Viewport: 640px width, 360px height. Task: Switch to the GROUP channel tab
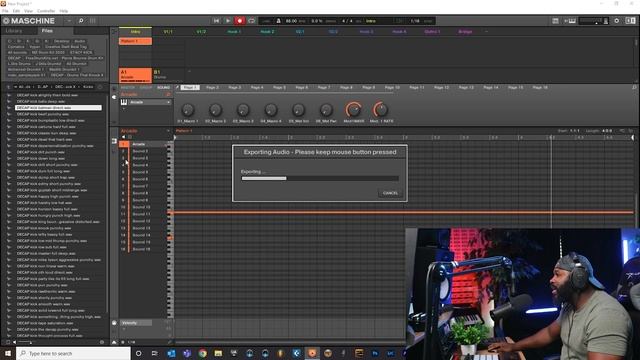coord(146,87)
